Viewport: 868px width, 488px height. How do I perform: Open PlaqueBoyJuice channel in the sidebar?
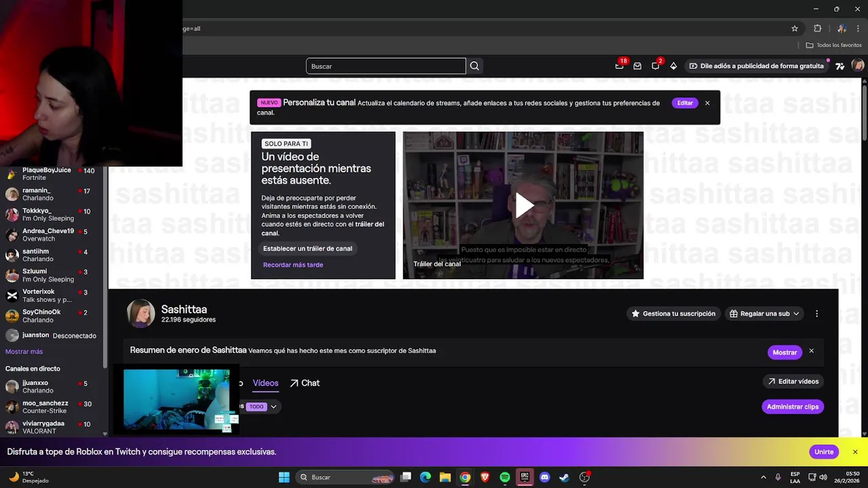52,174
